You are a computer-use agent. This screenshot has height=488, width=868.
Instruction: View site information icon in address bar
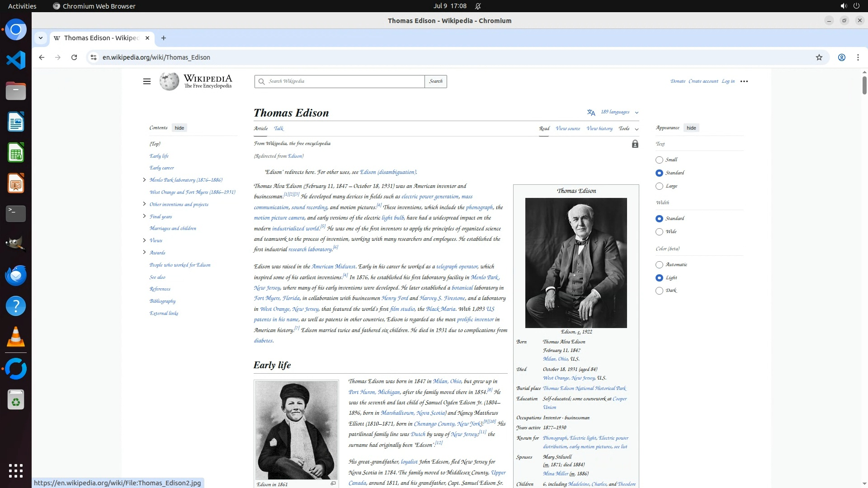tap(93, 57)
